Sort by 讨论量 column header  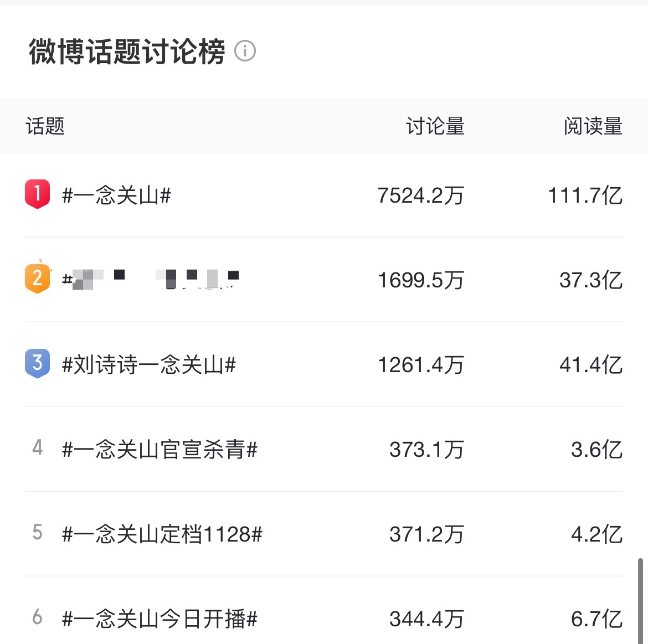click(x=435, y=126)
